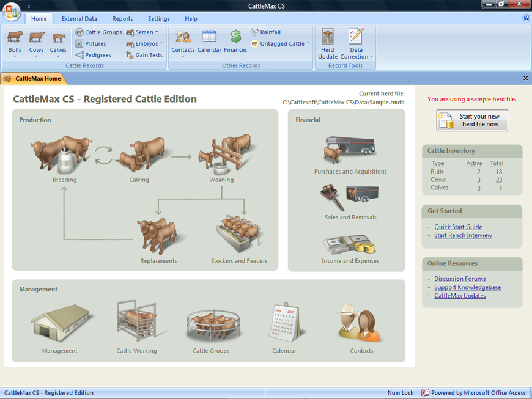
Task: Expand the Embryos dropdown
Action: click(161, 44)
